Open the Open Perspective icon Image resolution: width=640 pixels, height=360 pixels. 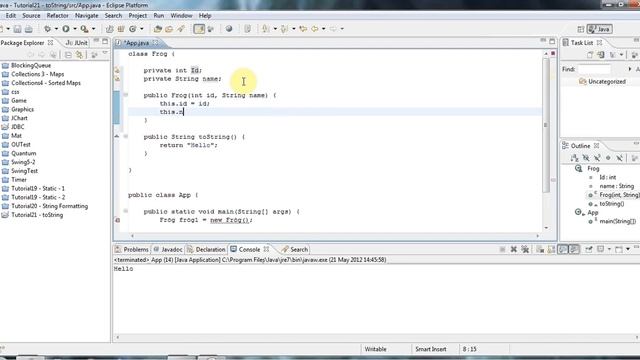click(x=581, y=29)
